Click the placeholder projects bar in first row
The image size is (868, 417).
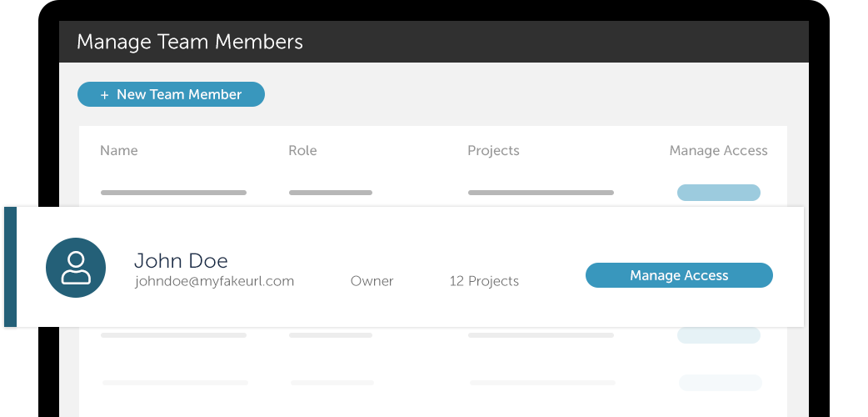click(541, 193)
